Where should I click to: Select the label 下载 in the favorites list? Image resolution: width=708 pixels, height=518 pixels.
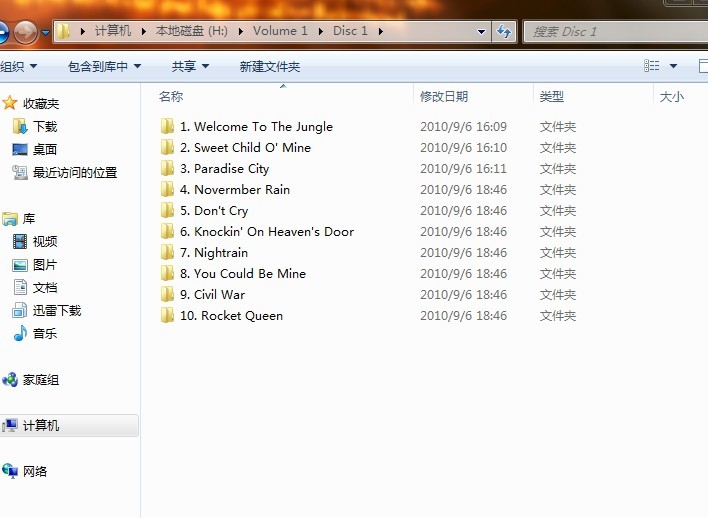click(x=45, y=126)
